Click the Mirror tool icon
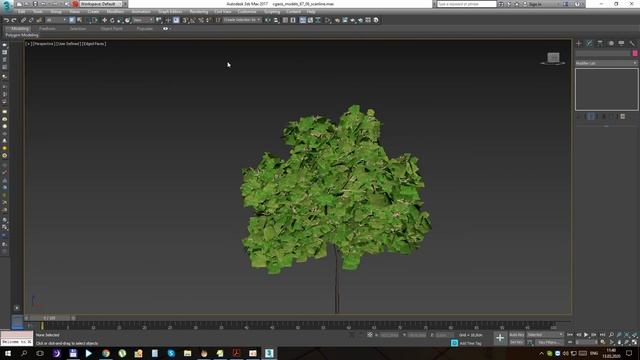The height and width of the screenshot is (360, 640). pos(268,20)
